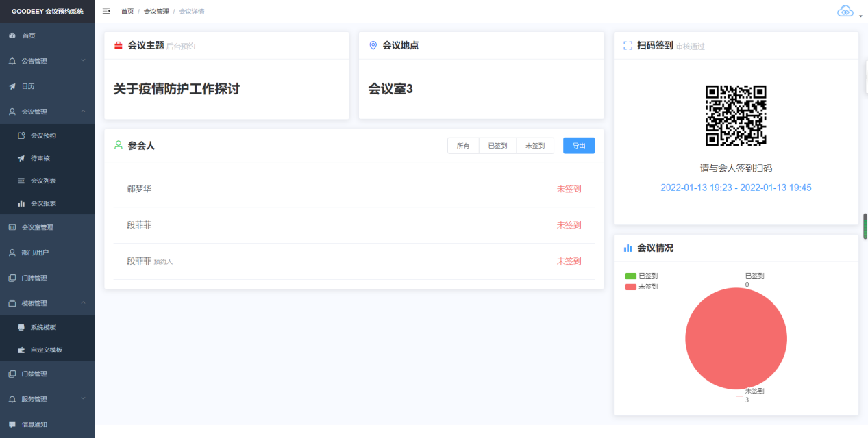Click the attendee name 郗梦华
Image resolution: width=868 pixels, height=438 pixels.
[139, 188]
